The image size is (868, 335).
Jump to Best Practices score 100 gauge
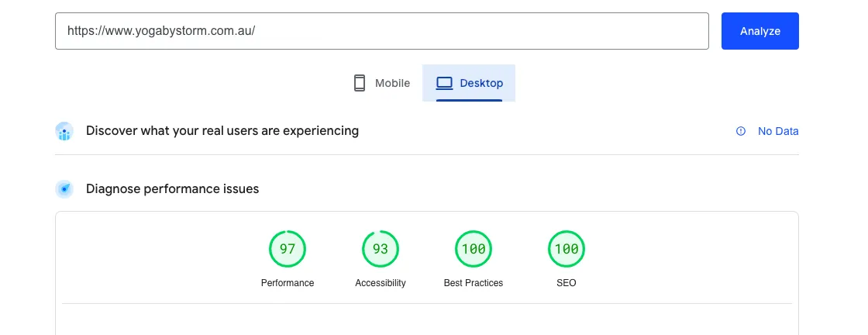click(474, 249)
